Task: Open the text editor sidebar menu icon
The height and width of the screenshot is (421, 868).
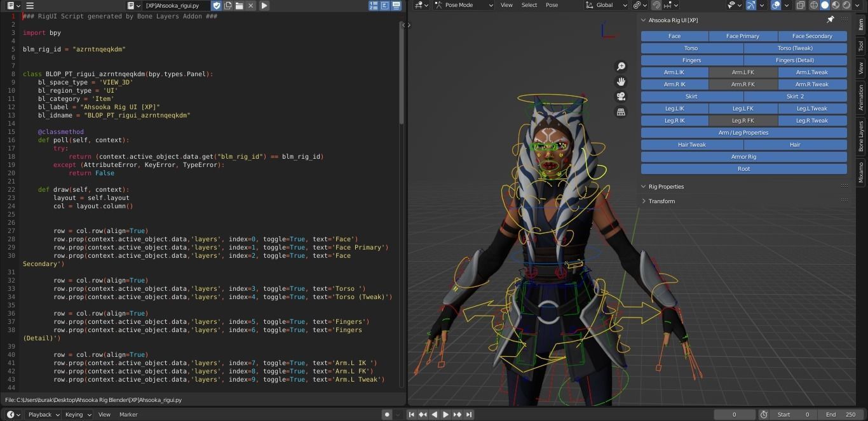Action: coord(30,5)
